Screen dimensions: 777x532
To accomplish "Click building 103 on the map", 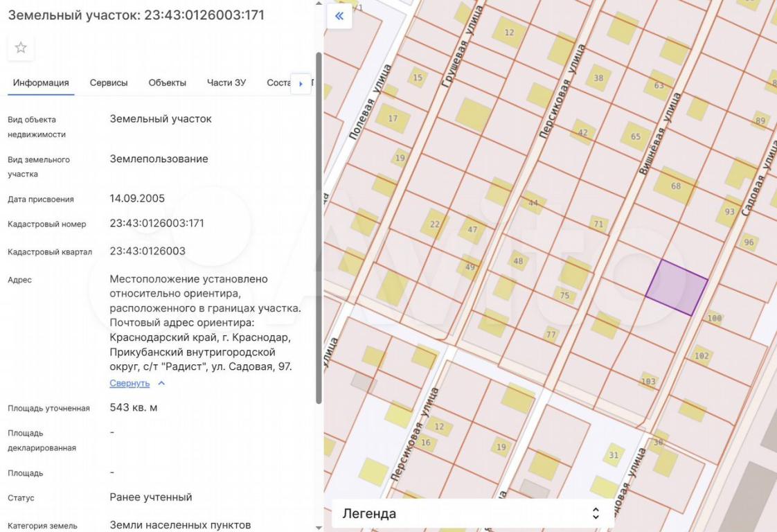I will click(x=648, y=382).
